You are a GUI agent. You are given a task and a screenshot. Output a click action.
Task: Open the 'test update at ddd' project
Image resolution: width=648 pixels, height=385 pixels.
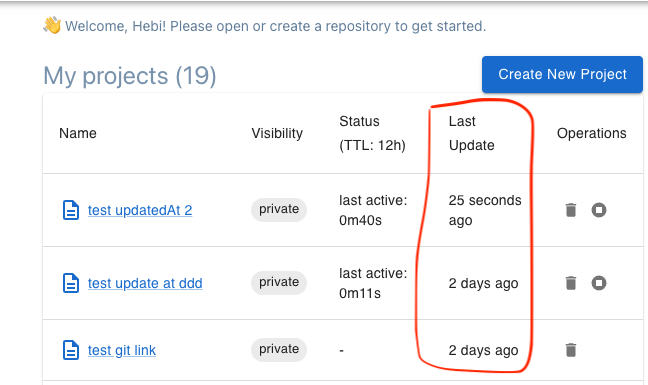145,283
